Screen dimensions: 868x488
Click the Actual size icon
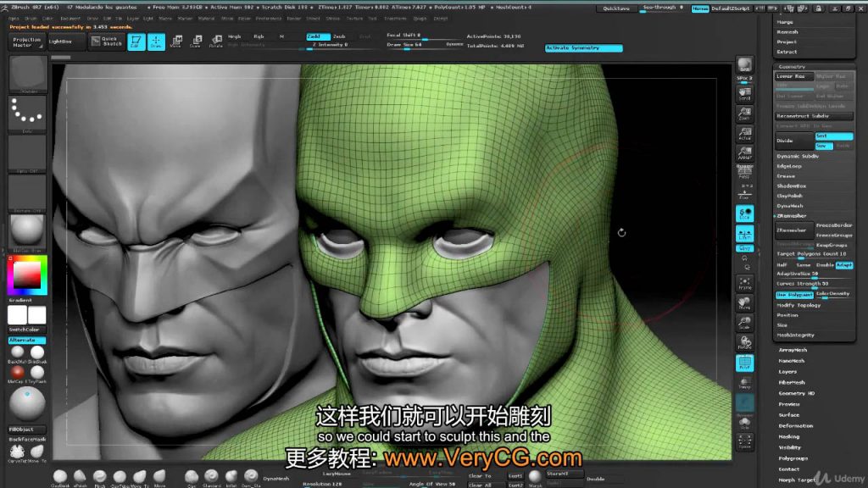744,134
